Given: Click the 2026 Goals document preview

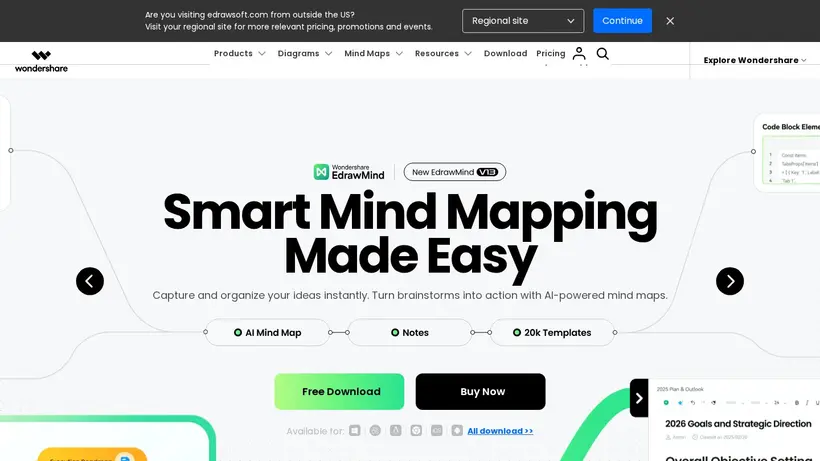Looking at the screenshot, I should point(734,420).
